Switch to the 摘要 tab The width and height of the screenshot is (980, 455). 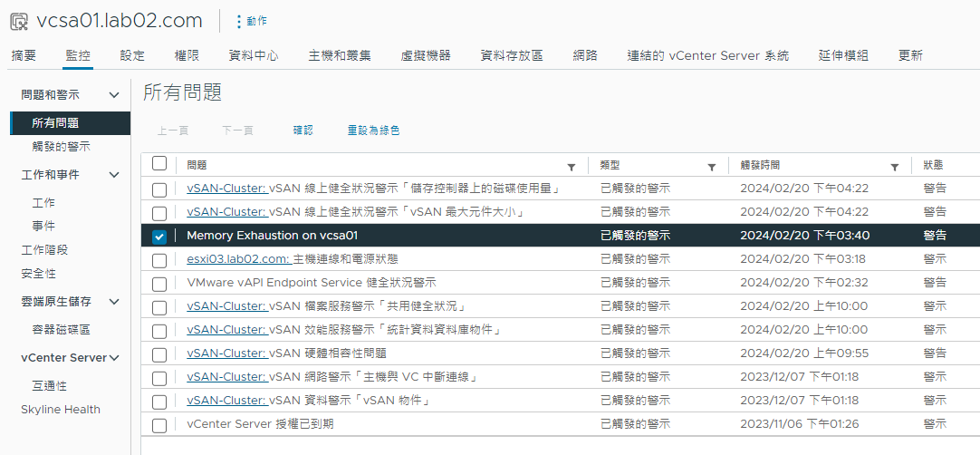[24, 55]
